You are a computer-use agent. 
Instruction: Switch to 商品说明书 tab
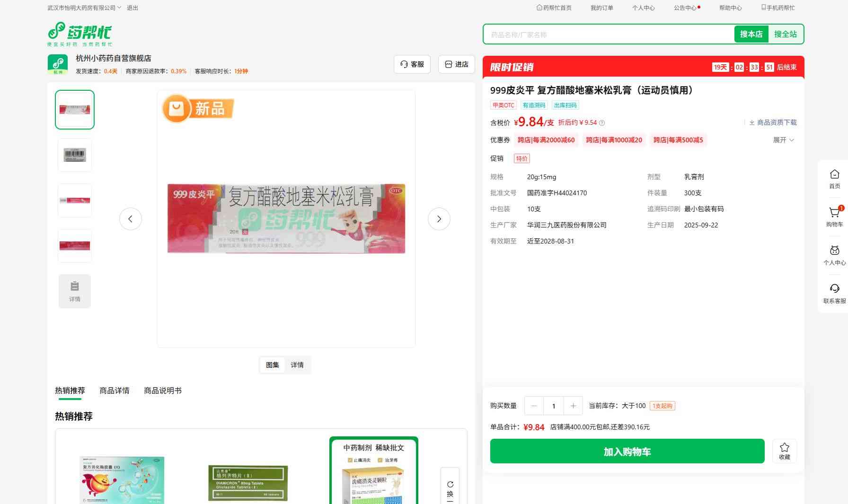pos(162,391)
